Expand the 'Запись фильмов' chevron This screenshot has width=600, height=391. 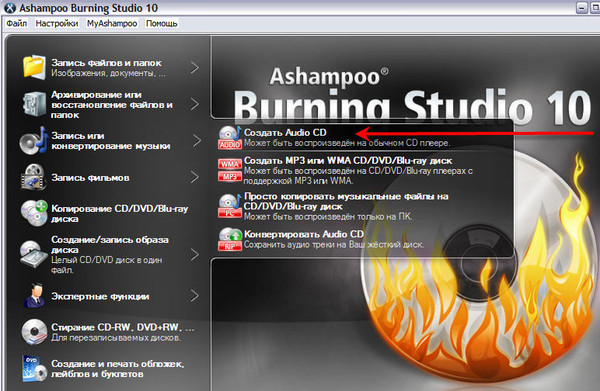[195, 177]
